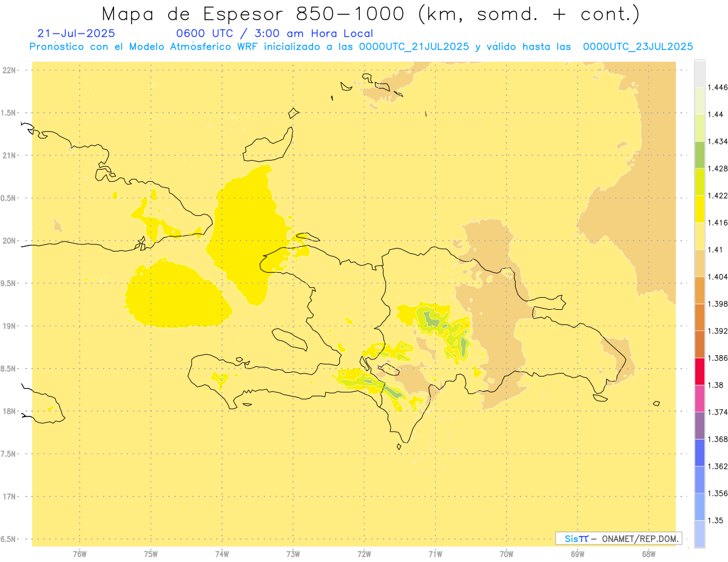Image resolution: width=728 pixels, height=562 pixels.
Task: Click the legend value "1.404"
Action: point(718,276)
